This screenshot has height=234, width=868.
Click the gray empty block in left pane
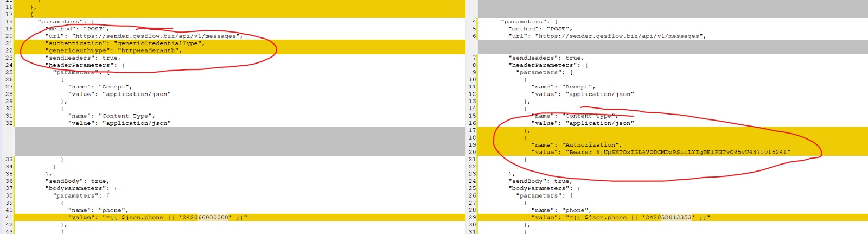(240, 141)
